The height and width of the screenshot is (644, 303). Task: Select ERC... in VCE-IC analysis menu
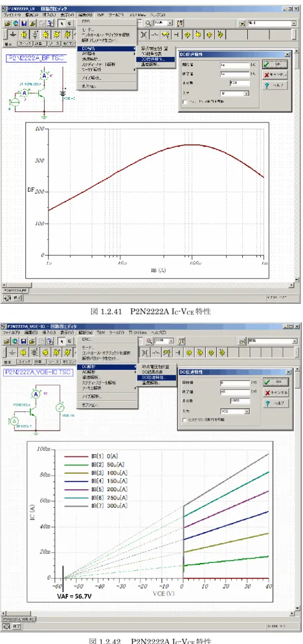[x=107, y=340]
